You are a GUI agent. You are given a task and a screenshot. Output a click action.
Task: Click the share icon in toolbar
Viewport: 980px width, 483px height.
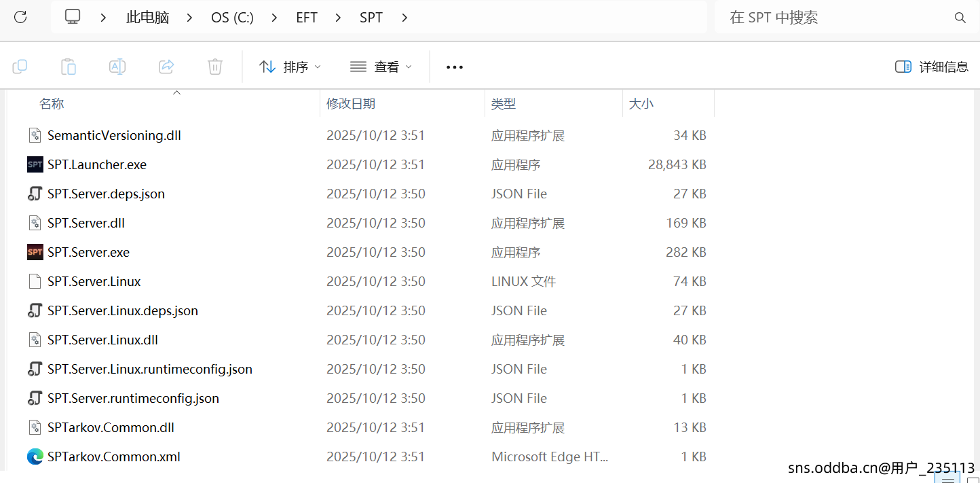166,67
